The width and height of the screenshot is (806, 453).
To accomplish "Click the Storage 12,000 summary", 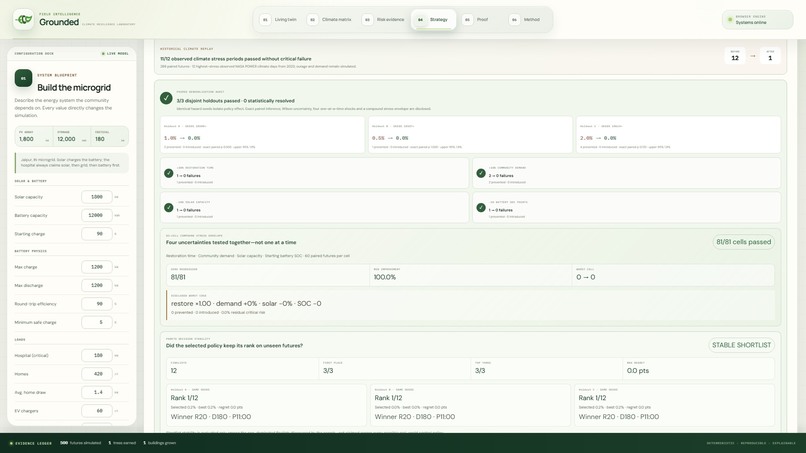I will tap(72, 136).
